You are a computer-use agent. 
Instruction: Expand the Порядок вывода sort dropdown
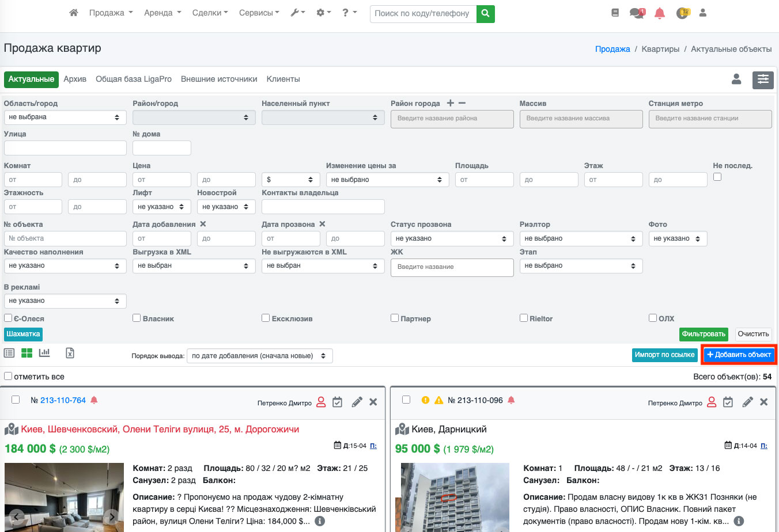click(x=259, y=356)
